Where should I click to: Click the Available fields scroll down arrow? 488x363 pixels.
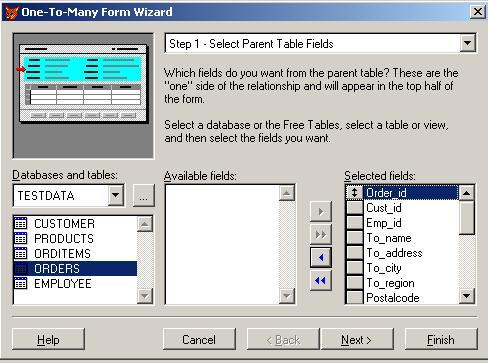tap(287, 296)
